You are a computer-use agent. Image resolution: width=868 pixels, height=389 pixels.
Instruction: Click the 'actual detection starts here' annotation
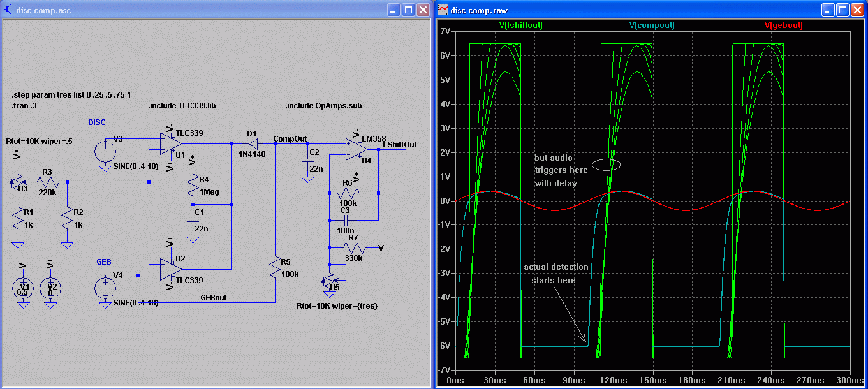555,274
